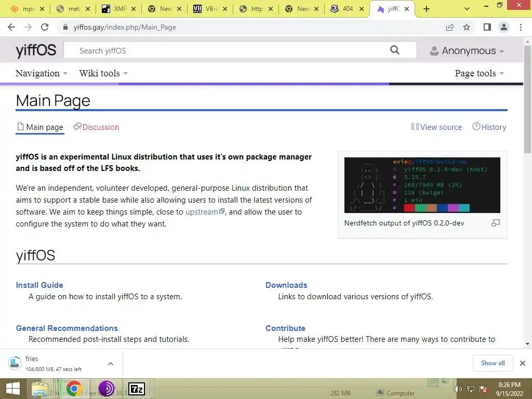Open General Recommendations link
The height and width of the screenshot is (399, 532).
click(x=67, y=328)
